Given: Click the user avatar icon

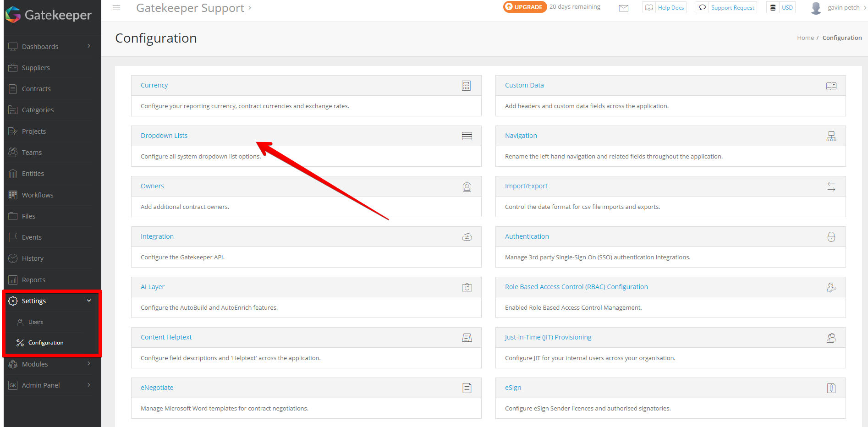Looking at the screenshot, I should [x=816, y=8].
